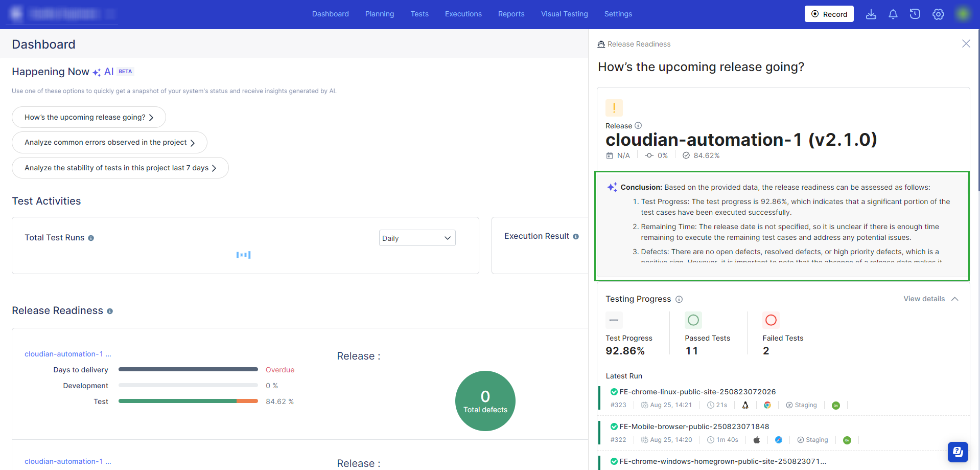
Task: Open the Planning menu
Action: pos(379,14)
